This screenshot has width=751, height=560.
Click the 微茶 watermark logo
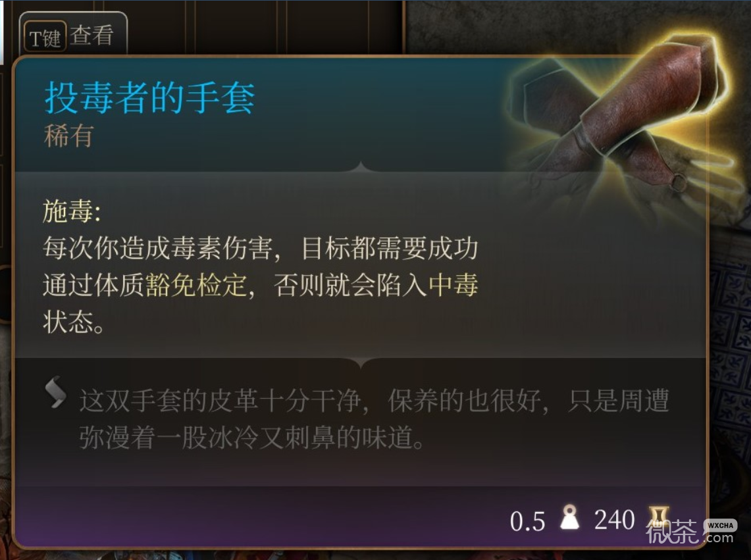click(672, 532)
